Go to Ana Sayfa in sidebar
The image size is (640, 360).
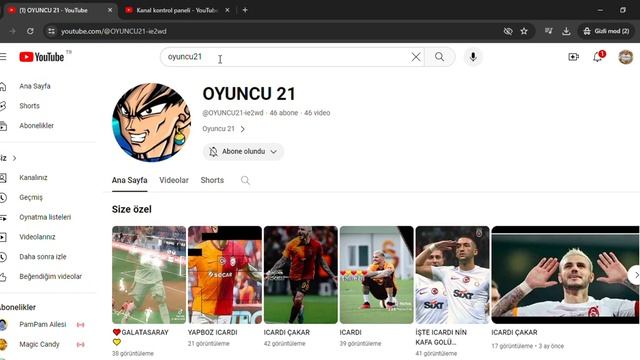point(35,86)
